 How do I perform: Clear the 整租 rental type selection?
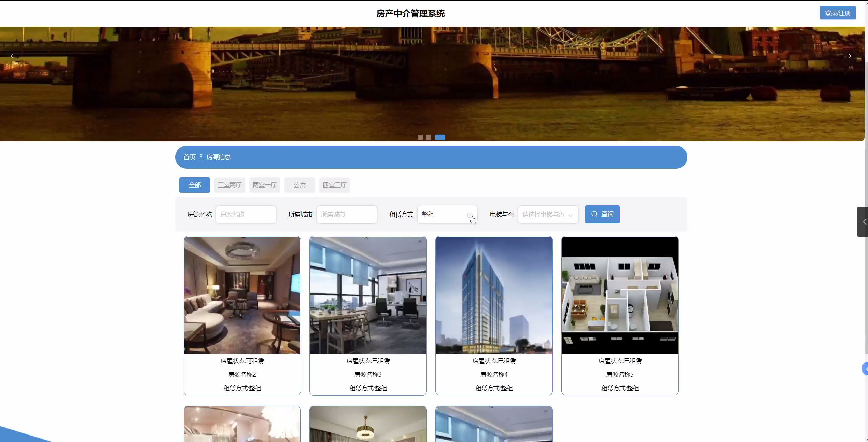coord(470,215)
